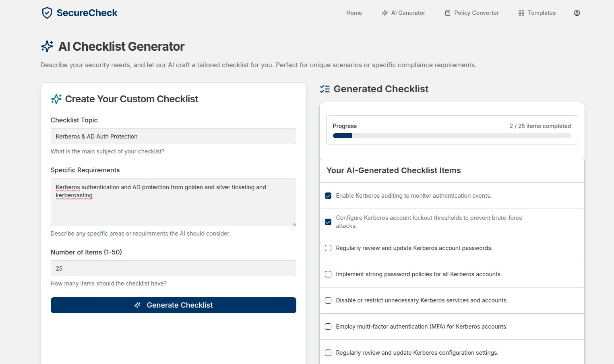Click the sparkle icon on the Generate Checklist button

coord(137,305)
